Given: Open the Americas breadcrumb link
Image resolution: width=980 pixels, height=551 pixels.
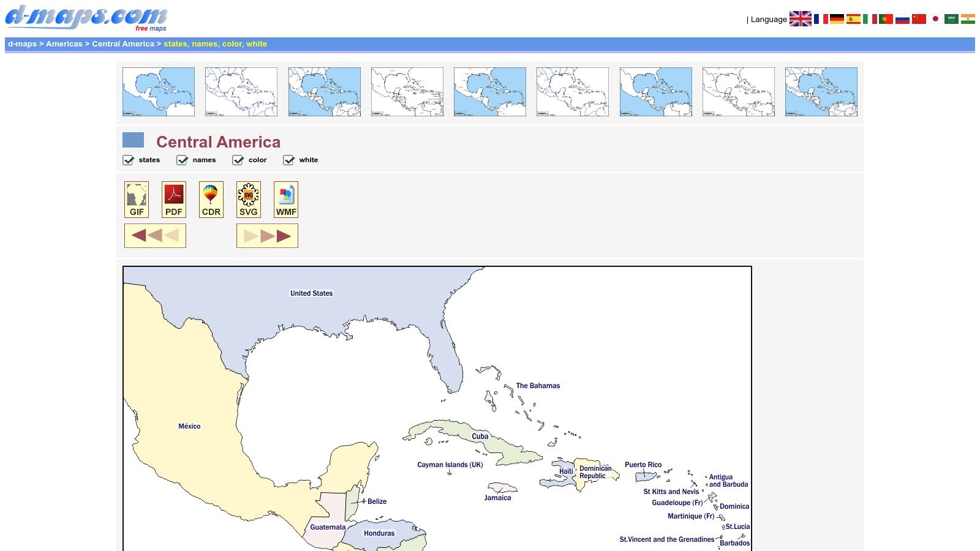Looking at the screenshot, I should tap(64, 43).
